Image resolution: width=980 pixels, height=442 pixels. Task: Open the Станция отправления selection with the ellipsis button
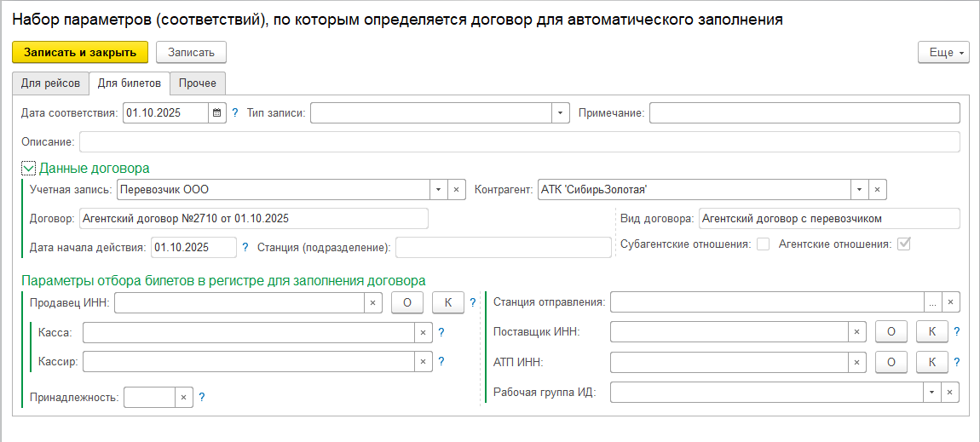[x=933, y=302]
